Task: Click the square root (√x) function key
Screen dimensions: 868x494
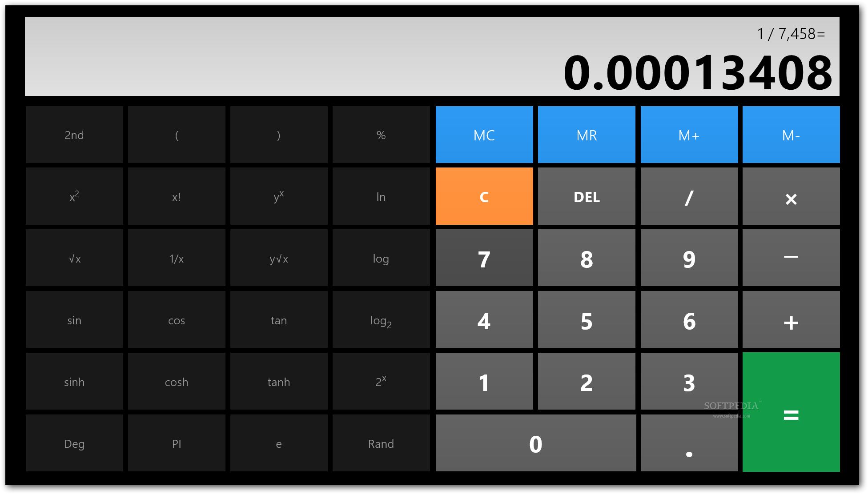Action: click(73, 258)
